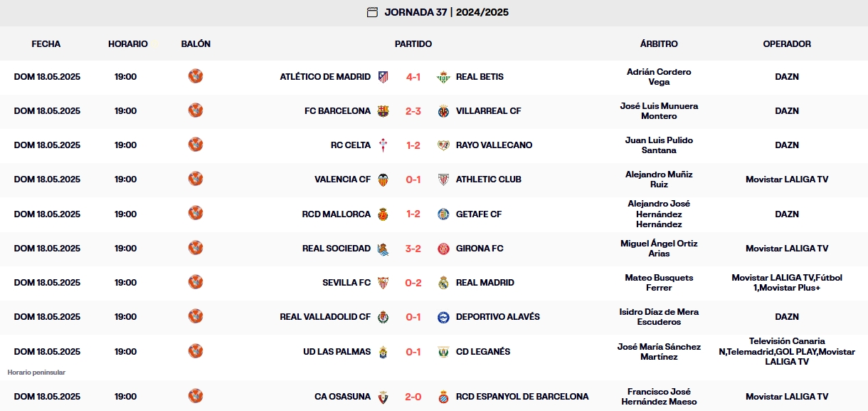The height and width of the screenshot is (411, 868).
Task: Click the Atlético de Madrid crest
Action: click(x=384, y=76)
